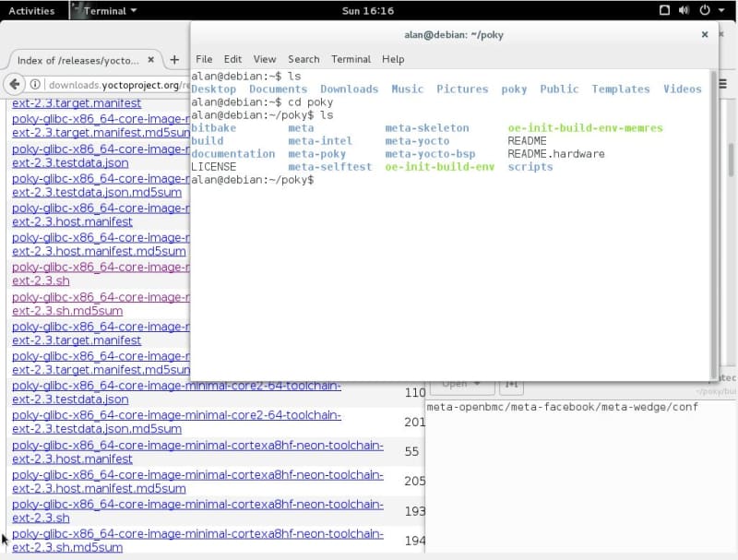Open the terminal File menu
Image resolution: width=738 pixels, height=560 pixels.
[x=204, y=59]
